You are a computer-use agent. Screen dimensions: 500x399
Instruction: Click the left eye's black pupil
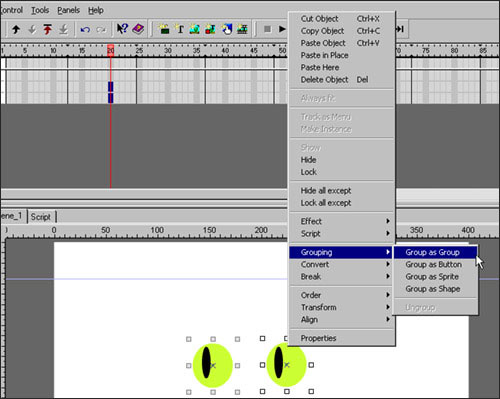click(x=206, y=363)
